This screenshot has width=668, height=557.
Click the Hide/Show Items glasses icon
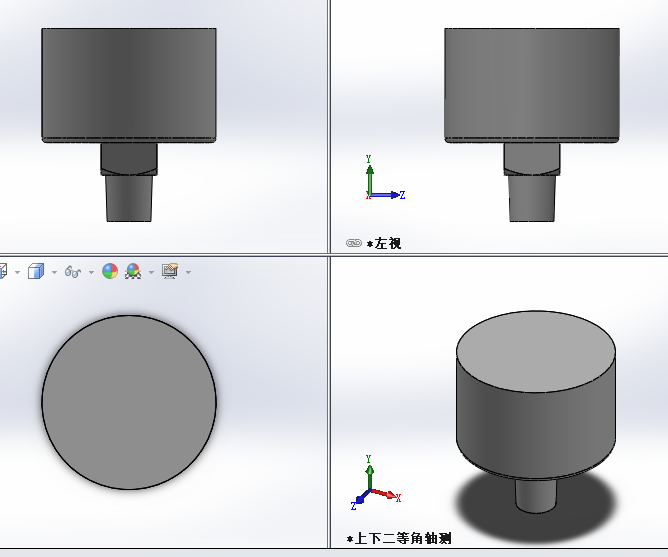pyautogui.click(x=73, y=271)
